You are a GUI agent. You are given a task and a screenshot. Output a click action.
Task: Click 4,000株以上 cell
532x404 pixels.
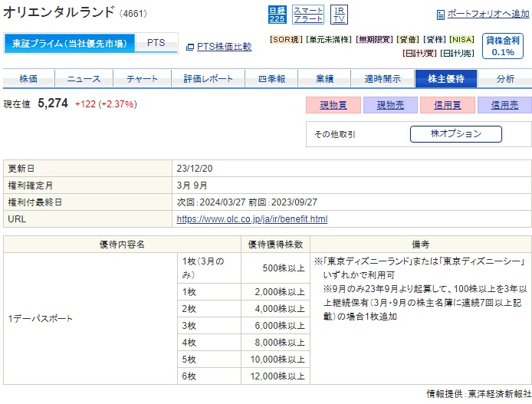[x=275, y=309]
